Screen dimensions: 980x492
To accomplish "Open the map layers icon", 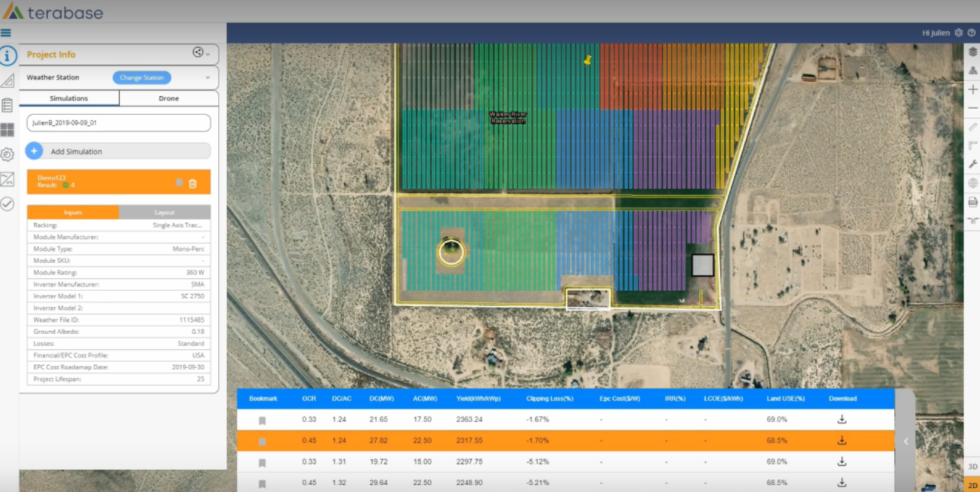I will point(973,52).
